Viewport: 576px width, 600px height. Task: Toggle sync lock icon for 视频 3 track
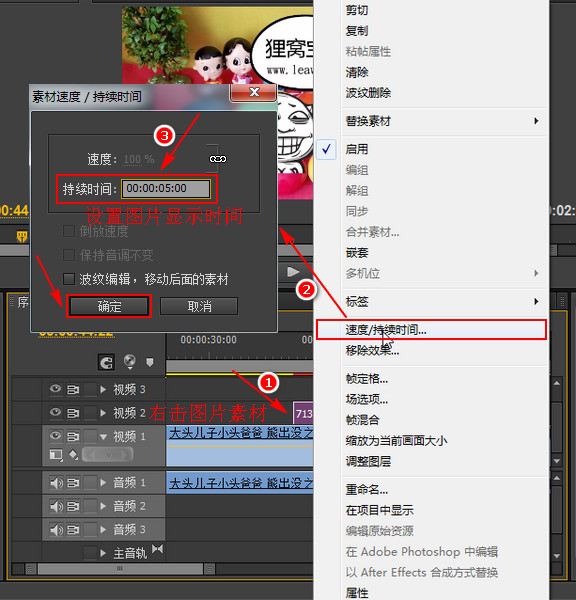[x=73, y=390]
